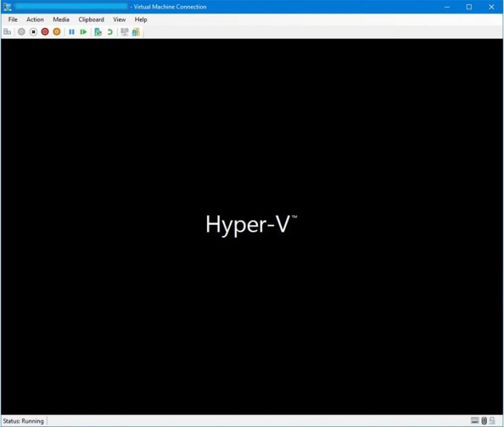Click the Enhanced Session toolbar icon
The height and width of the screenshot is (427, 504).
click(125, 32)
